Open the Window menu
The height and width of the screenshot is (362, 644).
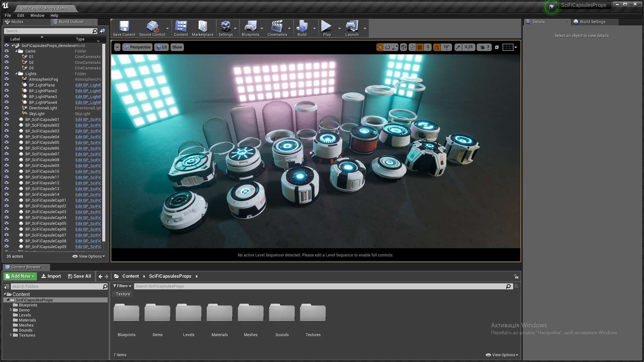point(37,15)
